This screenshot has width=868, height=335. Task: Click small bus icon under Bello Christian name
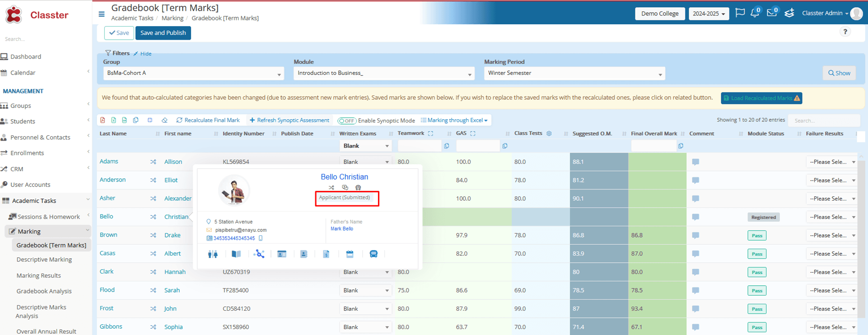coord(358,187)
